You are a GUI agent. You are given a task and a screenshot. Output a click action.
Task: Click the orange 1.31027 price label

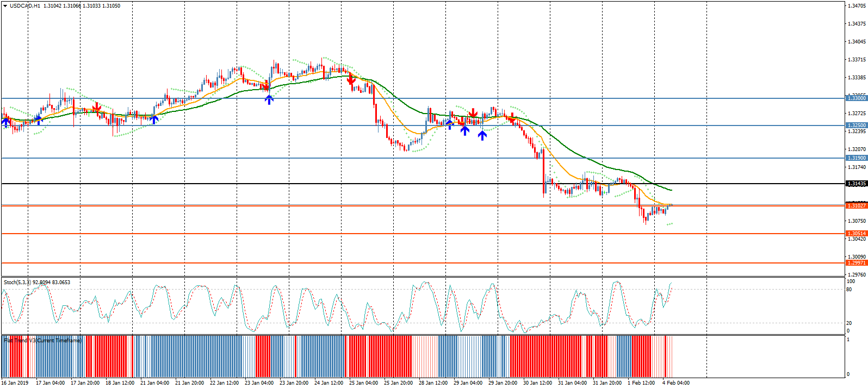[x=856, y=206]
